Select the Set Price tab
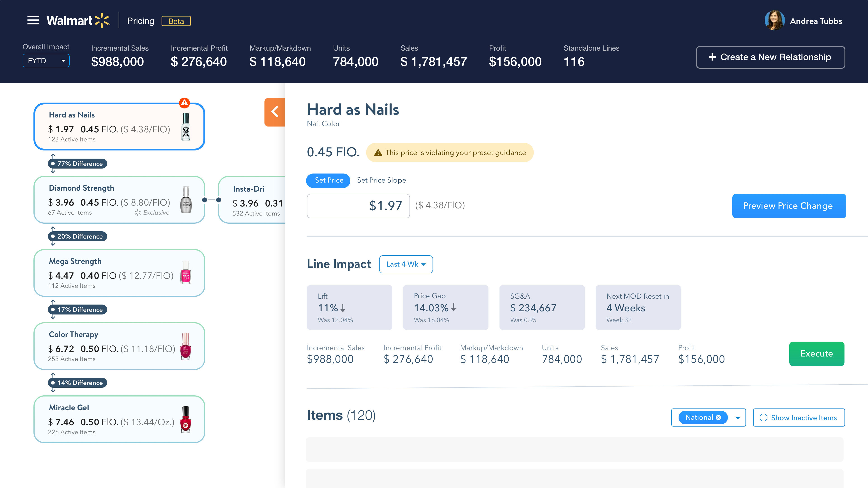This screenshot has height=488, width=868. coord(328,181)
